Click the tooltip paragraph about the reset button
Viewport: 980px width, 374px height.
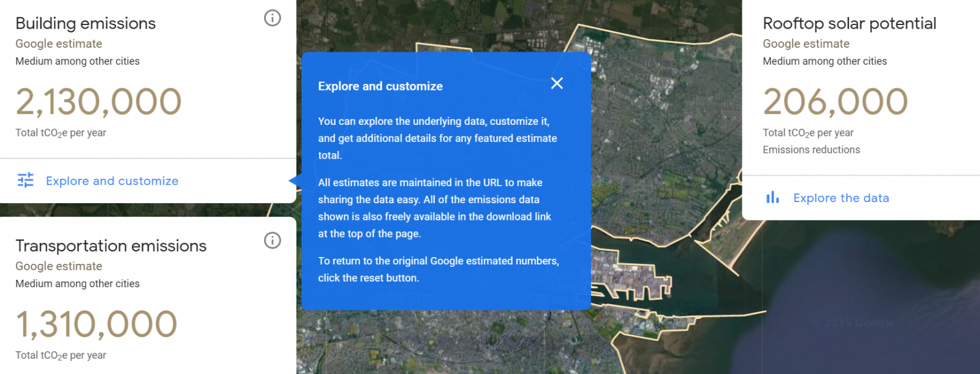tap(439, 269)
